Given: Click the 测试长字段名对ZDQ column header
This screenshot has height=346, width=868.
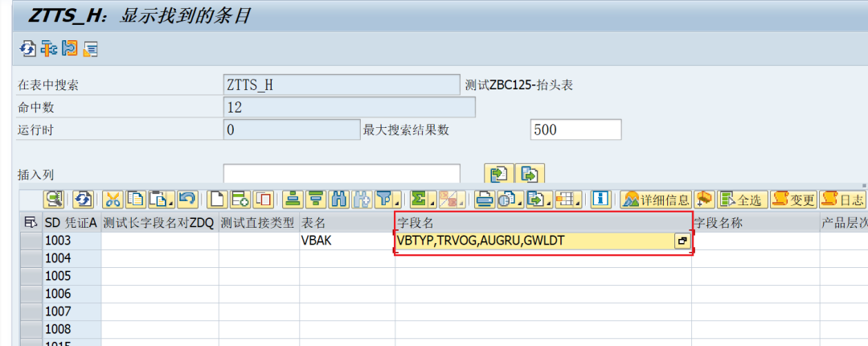Looking at the screenshot, I should pos(160,224).
